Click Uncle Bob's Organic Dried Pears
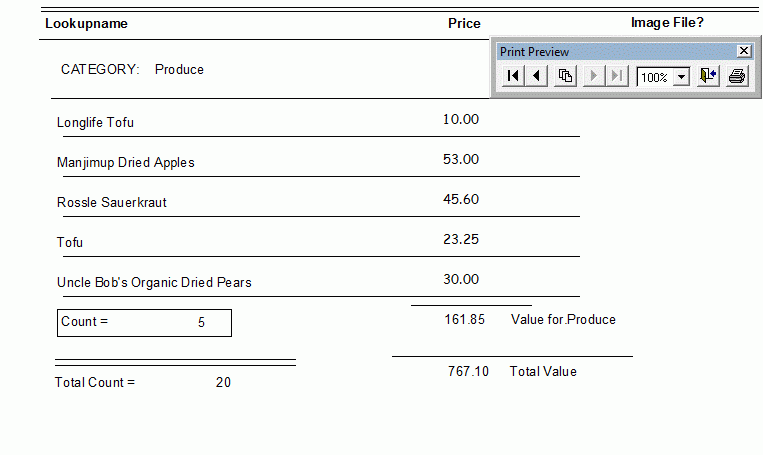The width and height of the screenshot is (763, 455). 154,282
